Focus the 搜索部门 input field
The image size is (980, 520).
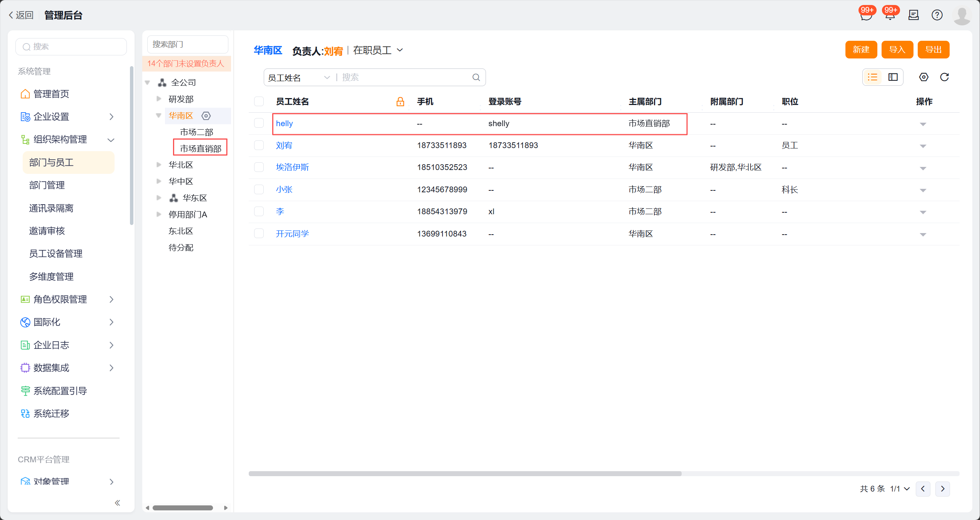(x=188, y=44)
